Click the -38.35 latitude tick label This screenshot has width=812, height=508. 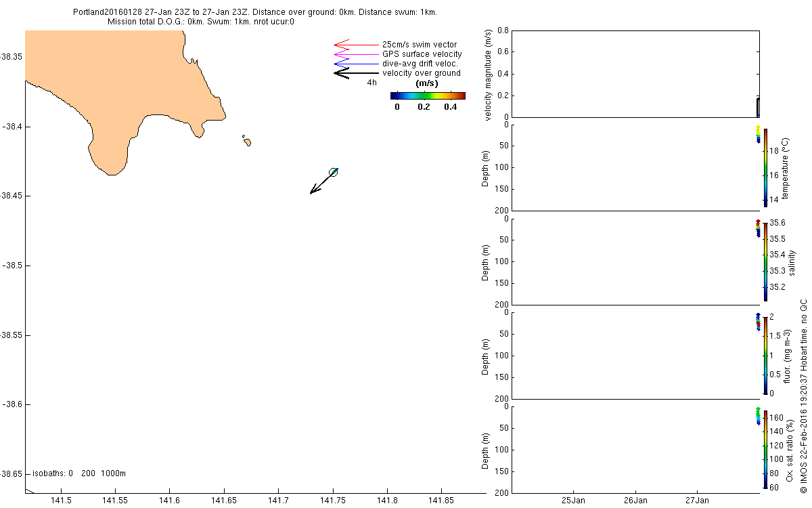click(12, 57)
